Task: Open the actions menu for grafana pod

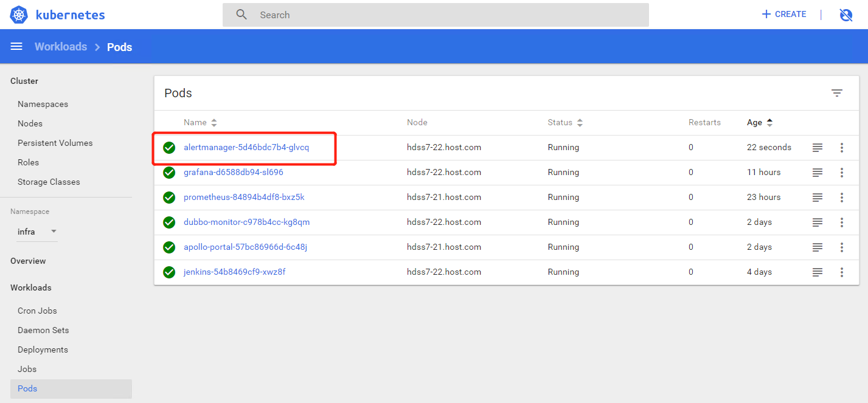Action: pos(842,173)
